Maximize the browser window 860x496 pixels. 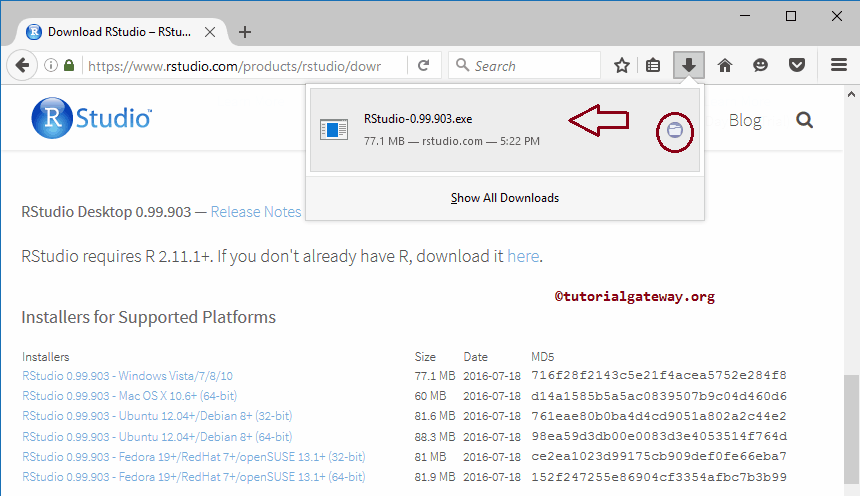pyautogui.click(x=790, y=16)
